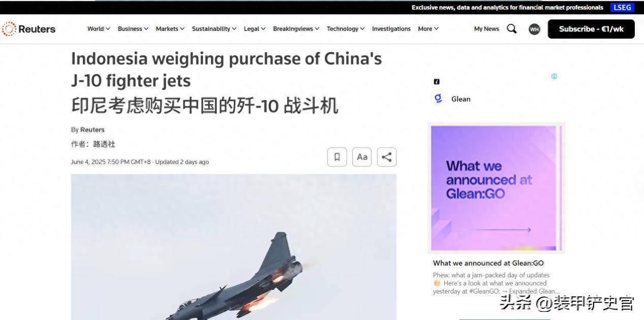Open the My News page
This screenshot has width=644, height=320.
click(486, 29)
